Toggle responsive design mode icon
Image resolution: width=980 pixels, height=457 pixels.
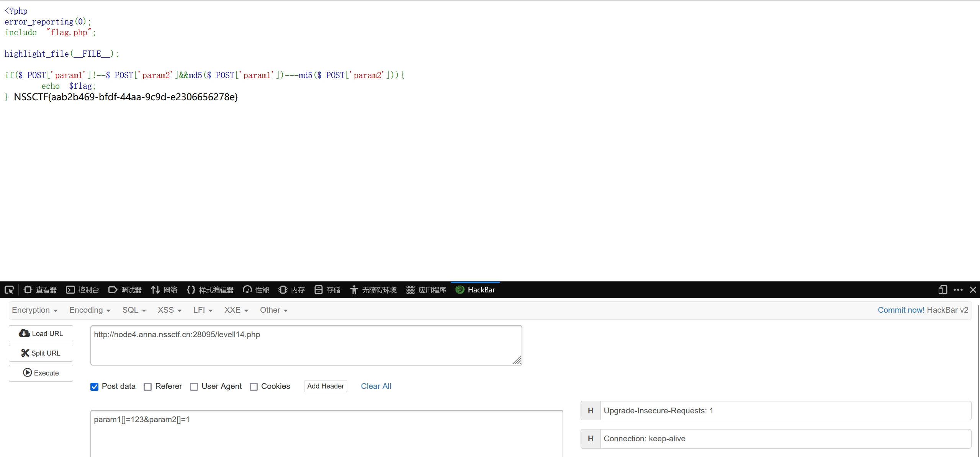[942, 290]
